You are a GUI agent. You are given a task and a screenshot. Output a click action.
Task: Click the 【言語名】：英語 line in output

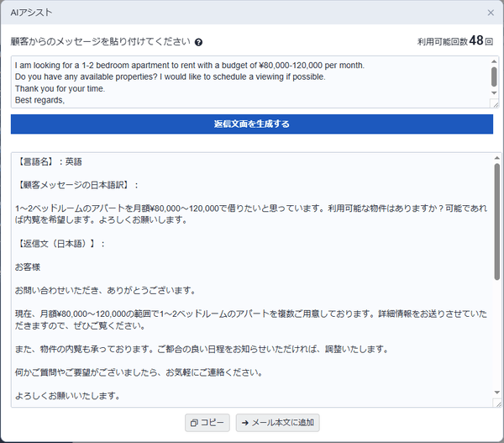click(x=49, y=161)
